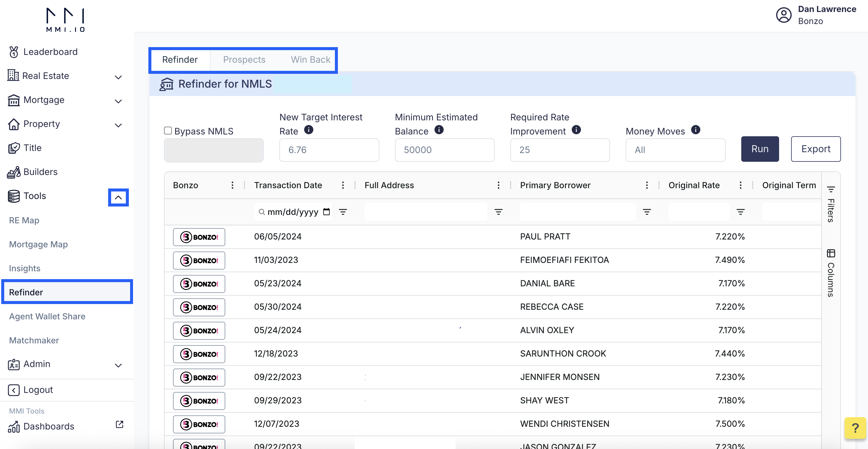Viewport: 868px width, 449px height.
Task: Edit the New Target Interest Rate field
Action: pos(329,150)
